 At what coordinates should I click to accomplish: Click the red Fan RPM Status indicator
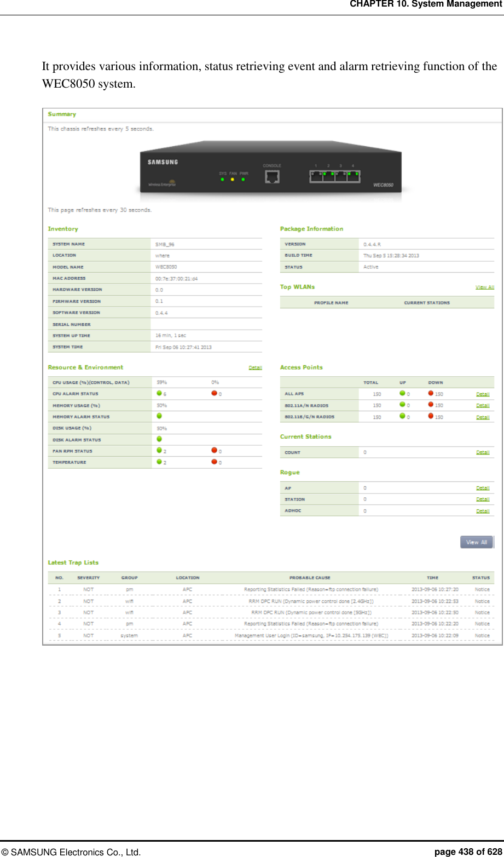[215, 450]
